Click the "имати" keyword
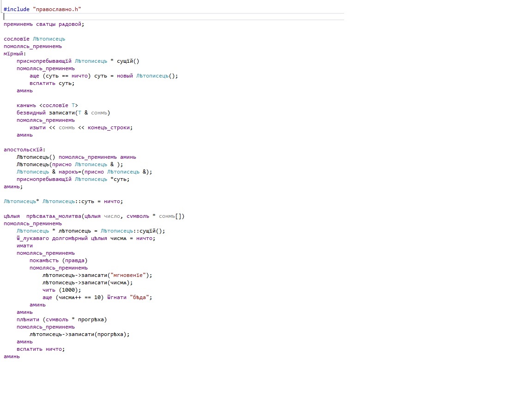The height and width of the screenshot is (396, 532). [x=24, y=246]
